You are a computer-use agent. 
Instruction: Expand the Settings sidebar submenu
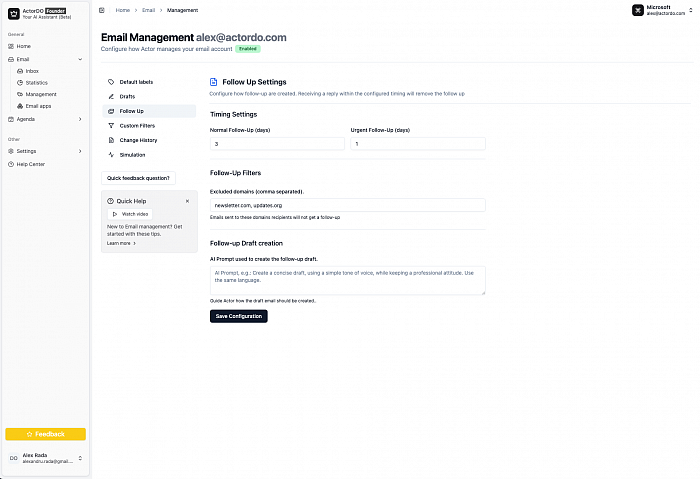(80, 151)
